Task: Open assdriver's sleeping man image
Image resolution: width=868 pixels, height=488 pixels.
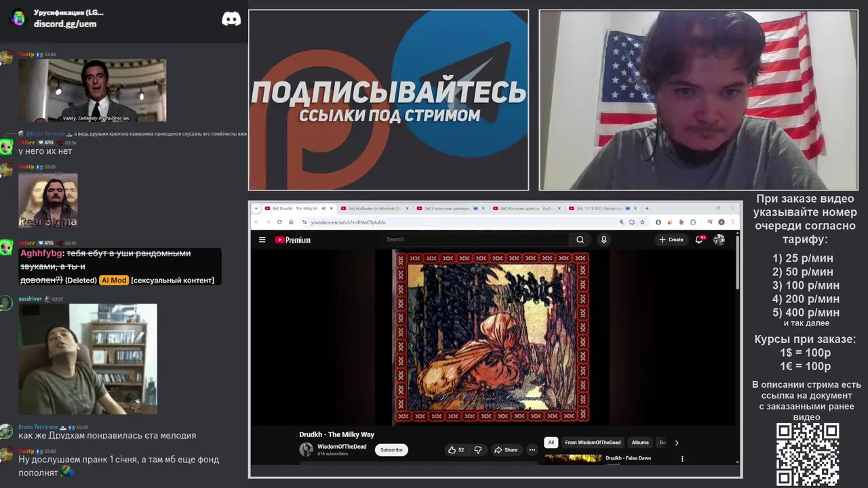Action: pyautogui.click(x=87, y=359)
